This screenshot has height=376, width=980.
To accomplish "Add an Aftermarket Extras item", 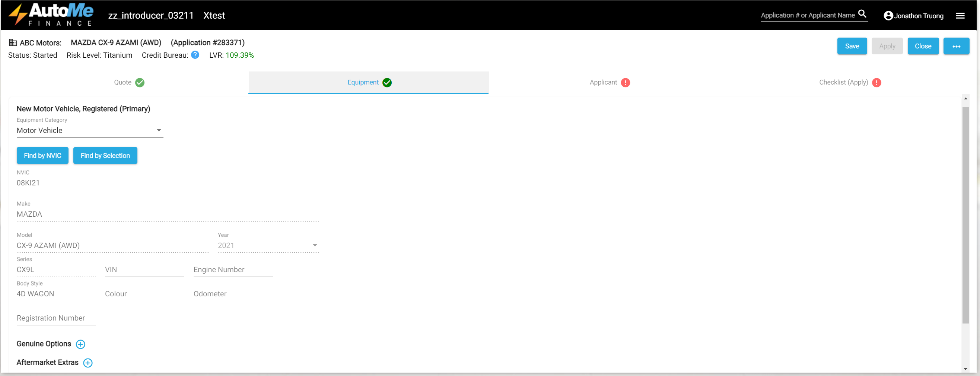I will tap(88, 363).
